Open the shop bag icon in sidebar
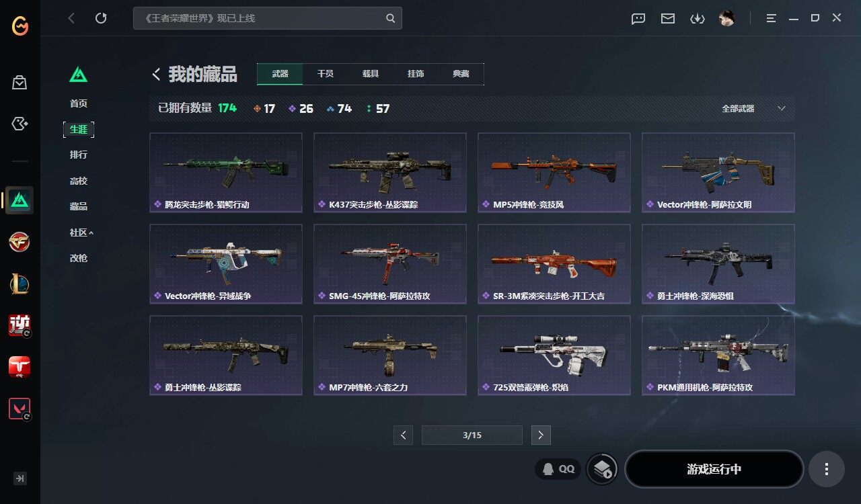861x504 pixels. (x=20, y=83)
